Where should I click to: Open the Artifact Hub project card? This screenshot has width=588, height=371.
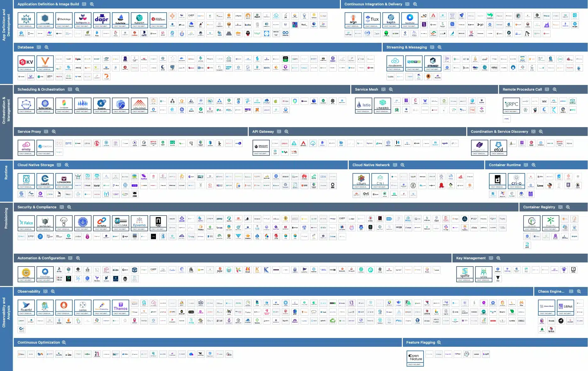click(45, 20)
